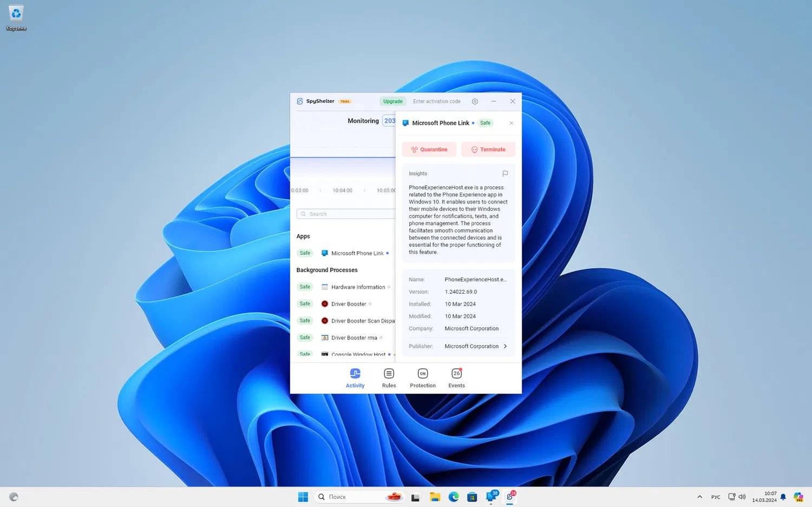The width and height of the screenshot is (812, 507).
Task: Switch to the Activity tab
Action: pos(355,378)
